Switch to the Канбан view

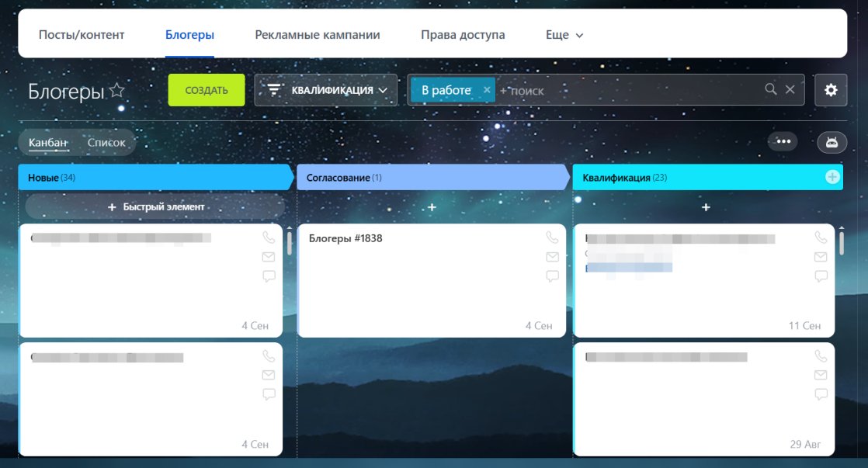point(48,143)
